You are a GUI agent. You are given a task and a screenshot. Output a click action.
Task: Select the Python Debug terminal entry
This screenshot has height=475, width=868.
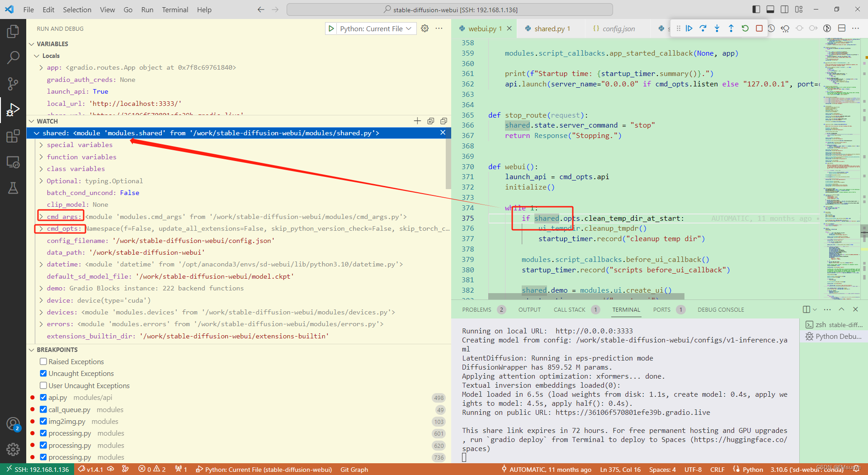pos(835,336)
